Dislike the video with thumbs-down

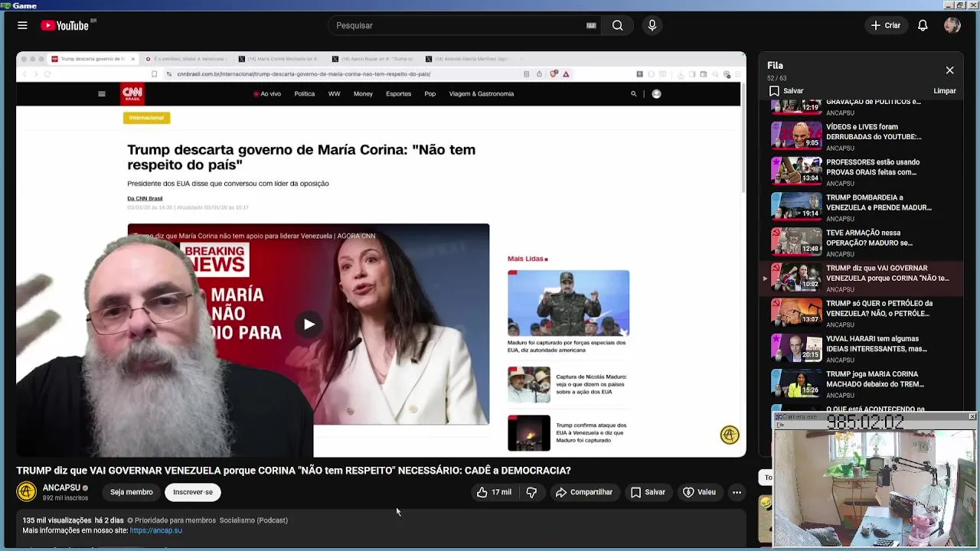coord(531,492)
